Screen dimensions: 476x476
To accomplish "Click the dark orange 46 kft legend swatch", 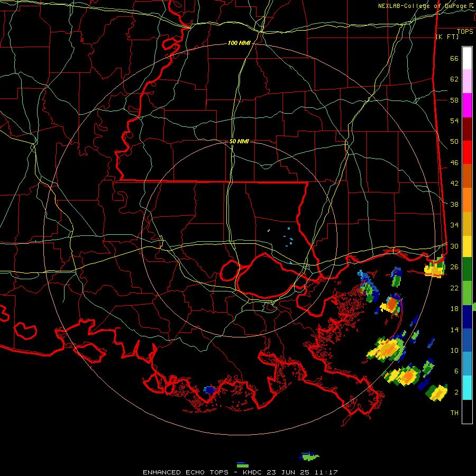I will [467, 176].
